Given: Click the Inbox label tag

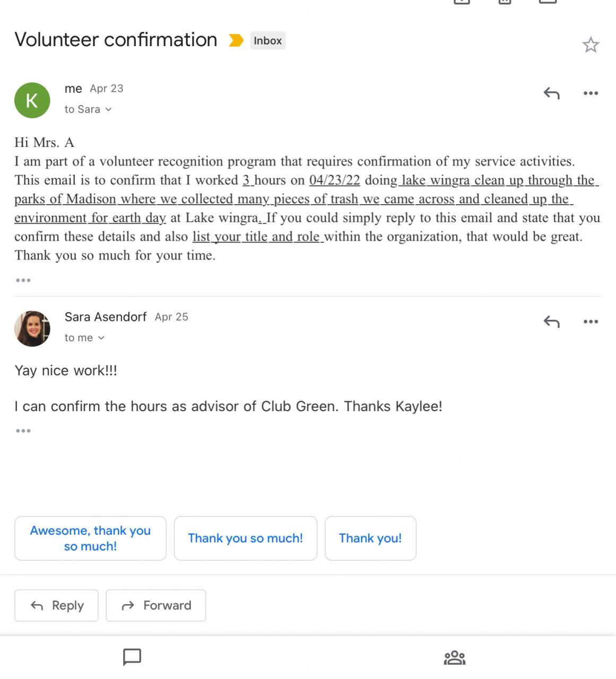Looking at the screenshot, I should [267, 41].
